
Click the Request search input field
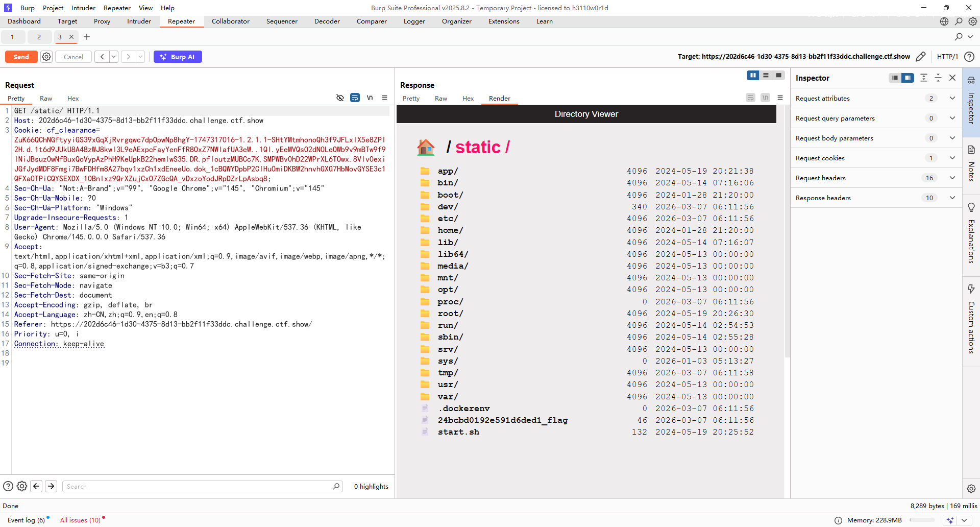(199, 487)
